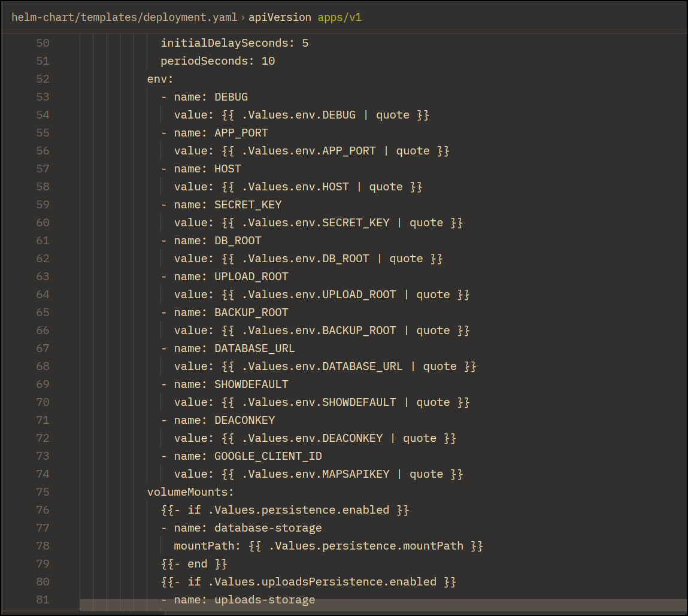Click the .Values.env.BACKUP_ROOT value line
The width and height of the screenshot is (688, 616).
click(x=322, y=331)
